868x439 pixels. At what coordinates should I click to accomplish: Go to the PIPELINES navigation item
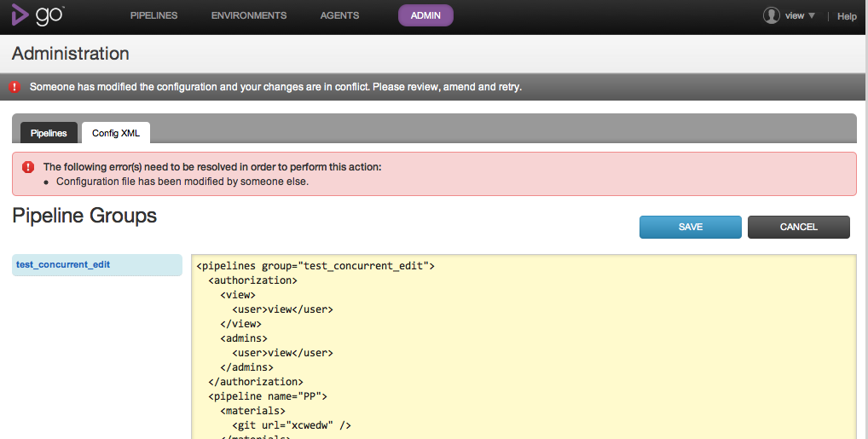[153, 15]
